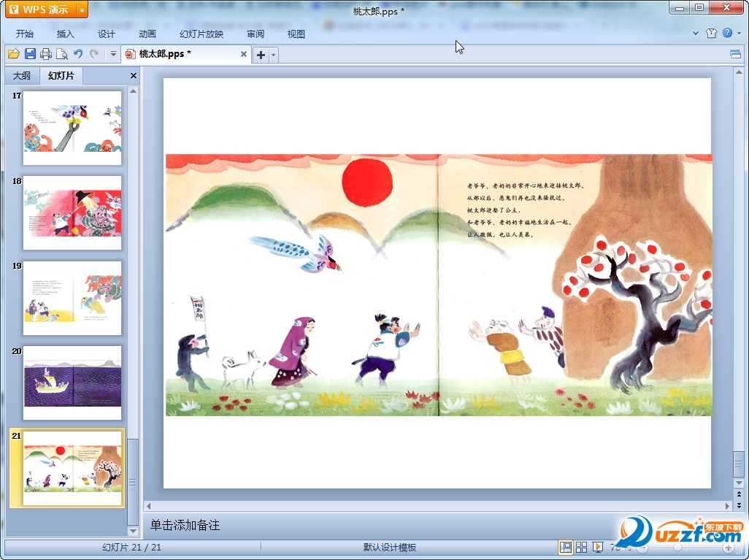This screenshot has width=749, height=560.
Task: Click the notes area 单击添加备注
Action: pos(185,525)
